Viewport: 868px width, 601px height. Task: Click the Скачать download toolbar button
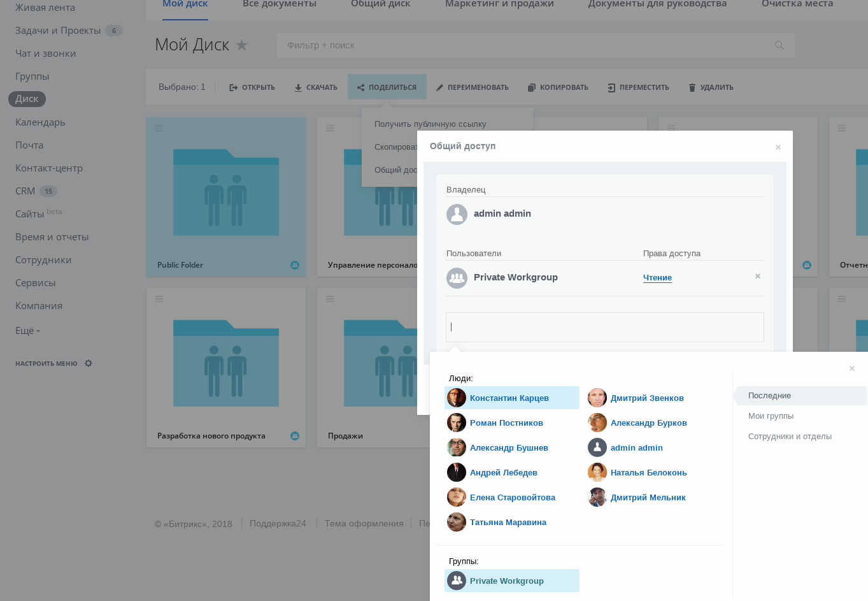pos(316,87)
